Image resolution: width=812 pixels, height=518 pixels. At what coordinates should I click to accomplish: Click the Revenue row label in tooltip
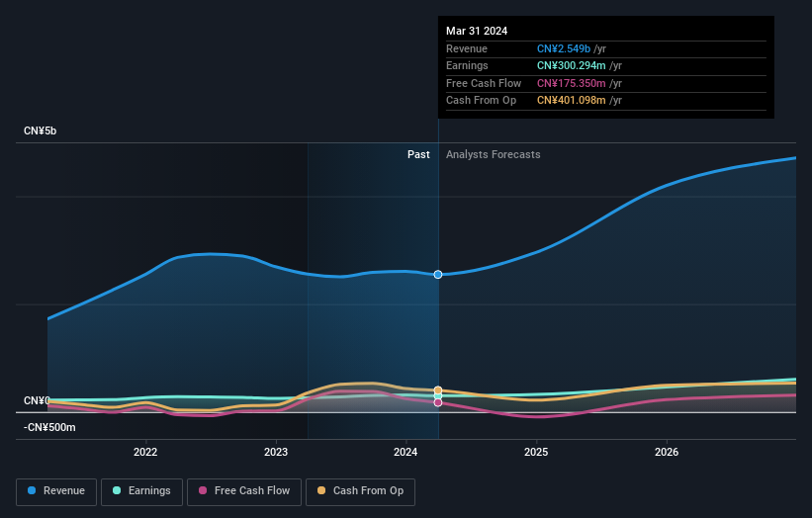coord(467,48)
